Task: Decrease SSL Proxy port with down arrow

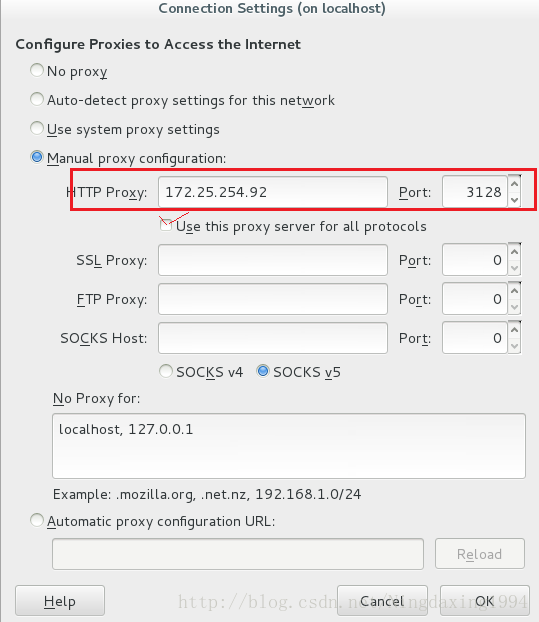Action: pyautogui.click(x=514, y=268)
